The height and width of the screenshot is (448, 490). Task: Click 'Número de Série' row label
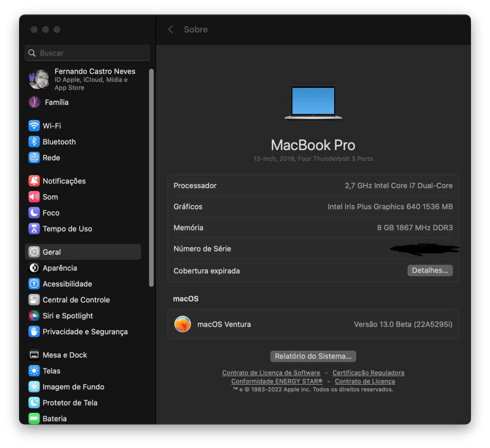click(202, 248)
